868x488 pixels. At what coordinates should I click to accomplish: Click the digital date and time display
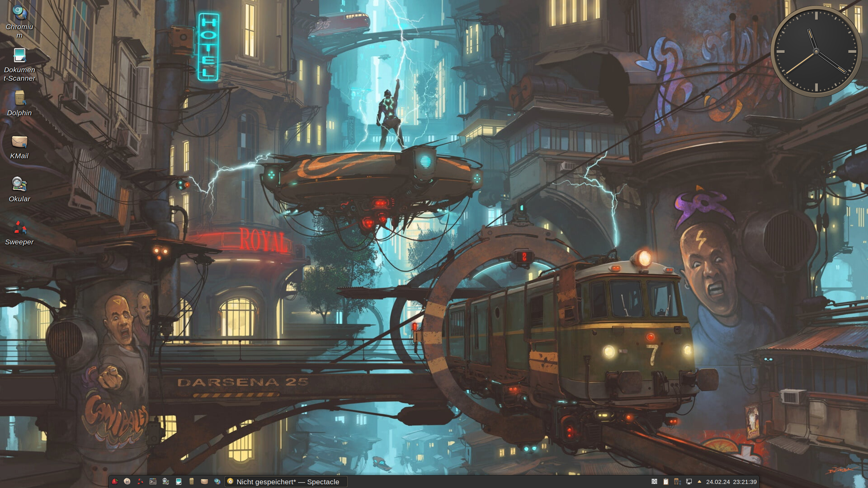(x=731, y=482)
